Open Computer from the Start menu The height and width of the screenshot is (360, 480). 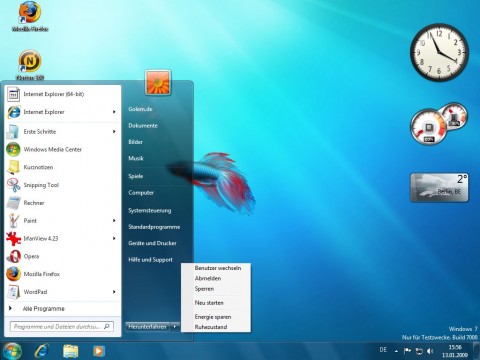(x=141, y=192)
